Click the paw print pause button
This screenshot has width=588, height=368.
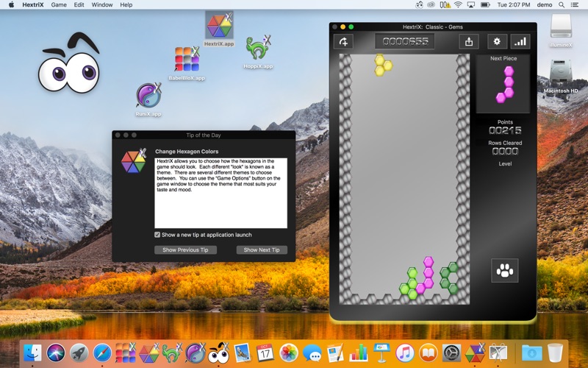[505, 270]
